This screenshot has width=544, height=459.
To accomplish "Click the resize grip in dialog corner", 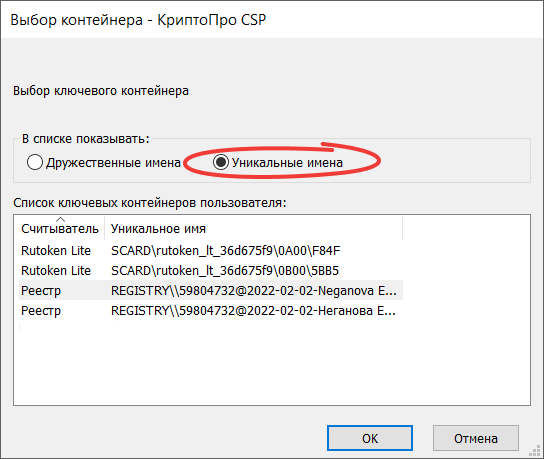I will (x=536, y=451).
